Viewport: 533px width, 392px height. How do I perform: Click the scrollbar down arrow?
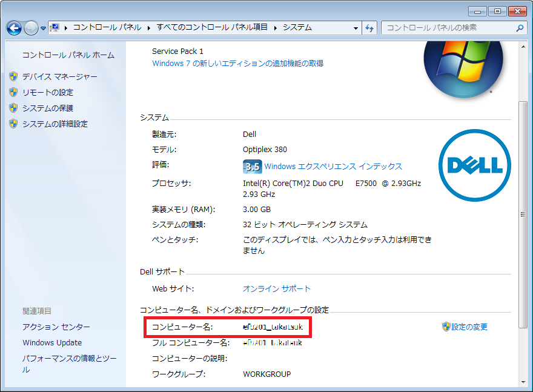[x=523, y=382]
